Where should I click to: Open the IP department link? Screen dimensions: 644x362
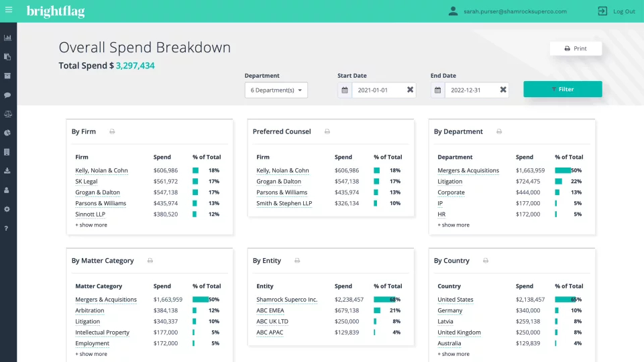click(440, 203)
